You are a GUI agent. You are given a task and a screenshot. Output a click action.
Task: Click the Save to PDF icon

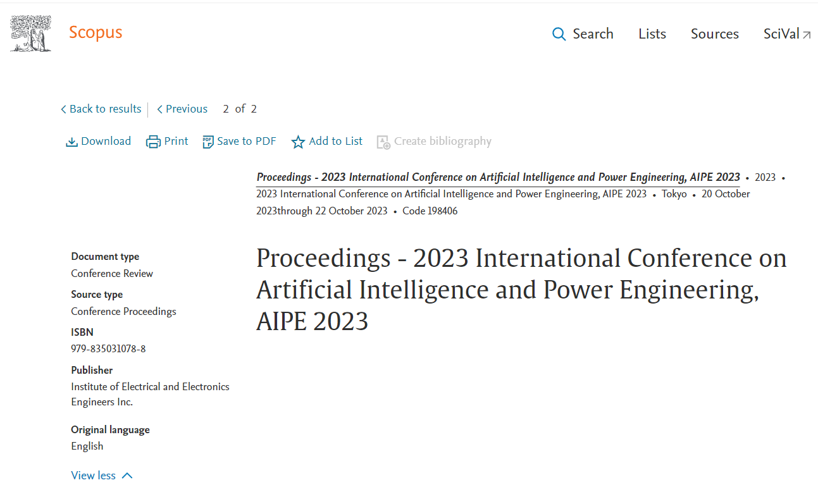point(208,142)
